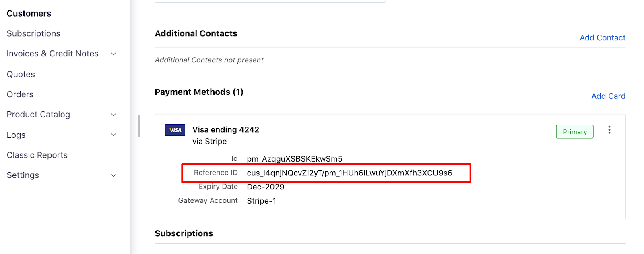644x254 pixels.
Task: Expand the Product Catalog chevron arrow
Action: [114, 115]
